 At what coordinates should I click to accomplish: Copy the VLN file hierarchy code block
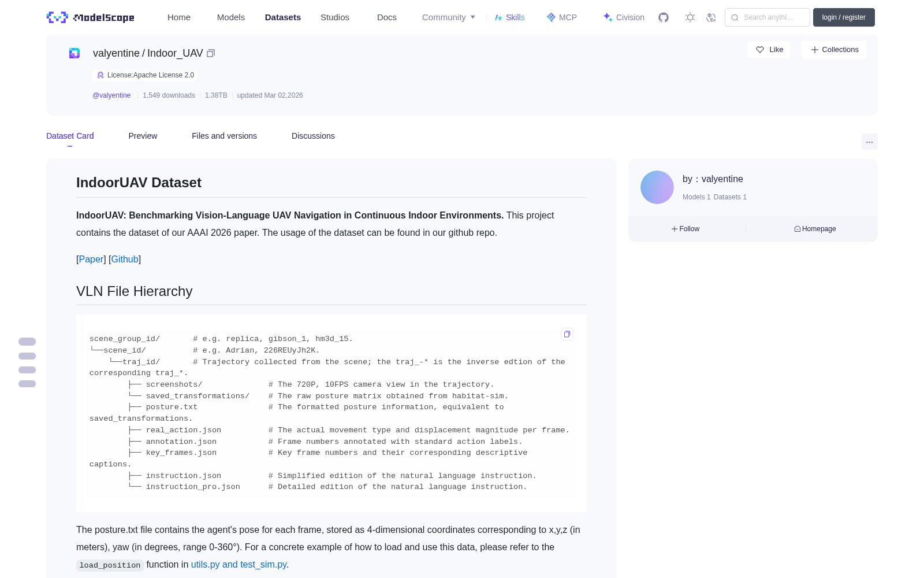[567, 334]
